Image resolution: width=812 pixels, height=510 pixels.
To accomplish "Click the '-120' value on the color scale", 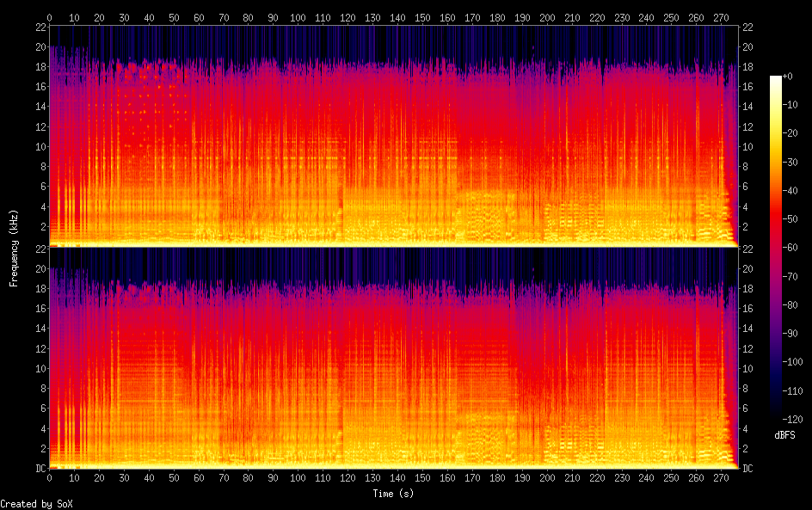I will click(x=793, y=420).
